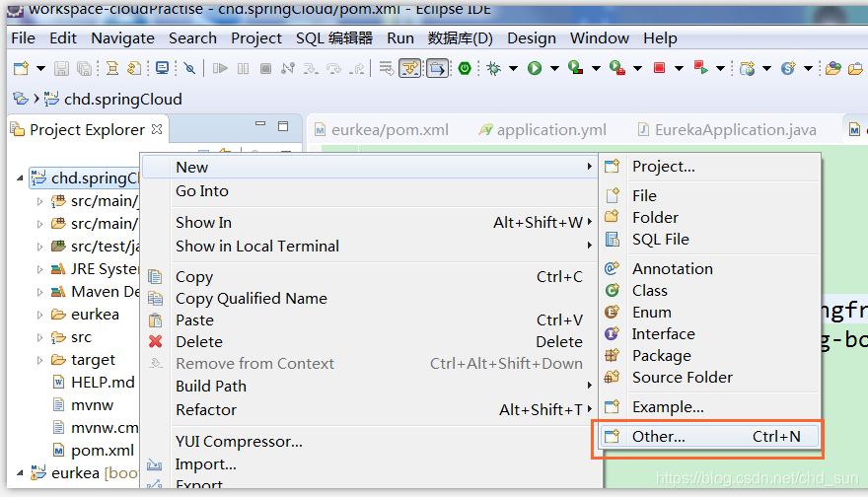Open the Debug configurations dropdown arrow
This screenshot has height=497, width=868.
[513, 69]
